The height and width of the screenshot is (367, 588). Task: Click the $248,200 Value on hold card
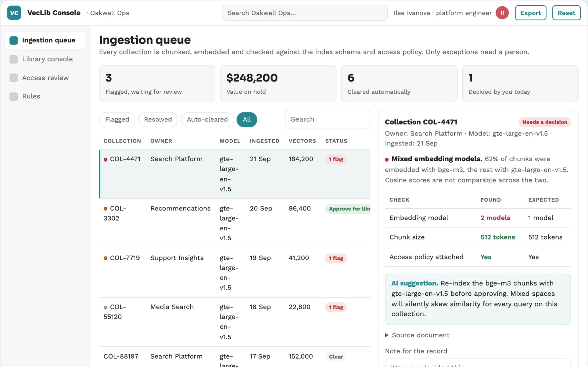point(278,84)
